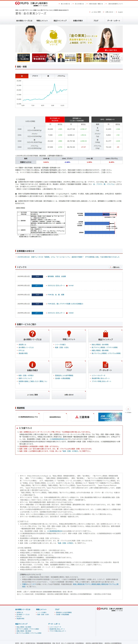Click the お問い合わせ box button
The height and width of the screenshot is (644, 138).
[69, 395]
